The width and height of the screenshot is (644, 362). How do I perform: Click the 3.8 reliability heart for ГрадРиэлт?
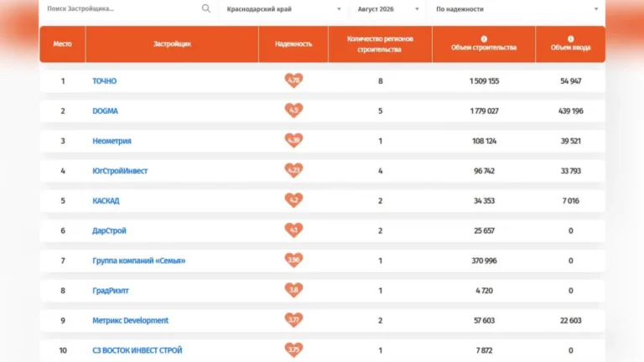(x=293, y=290)
